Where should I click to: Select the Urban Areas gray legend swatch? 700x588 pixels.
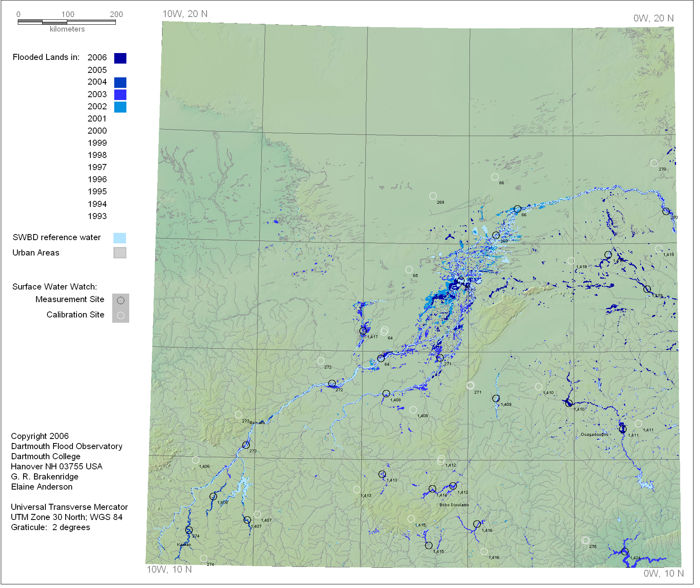(120, 253)
